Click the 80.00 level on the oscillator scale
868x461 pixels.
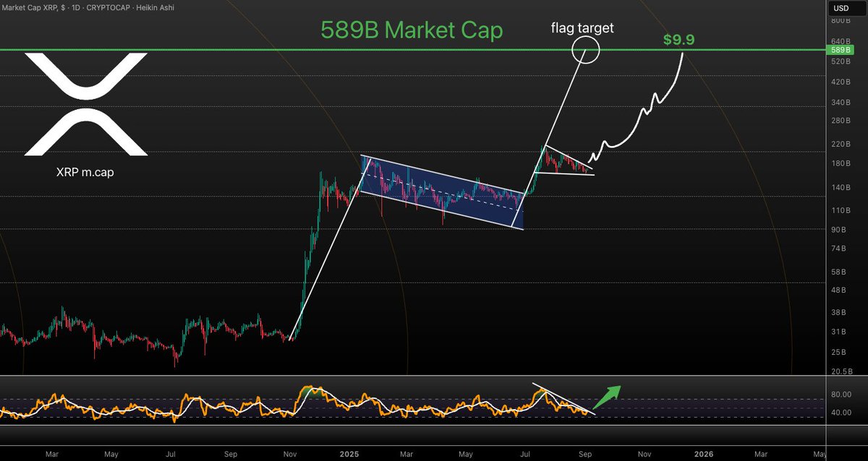[841, 395]
